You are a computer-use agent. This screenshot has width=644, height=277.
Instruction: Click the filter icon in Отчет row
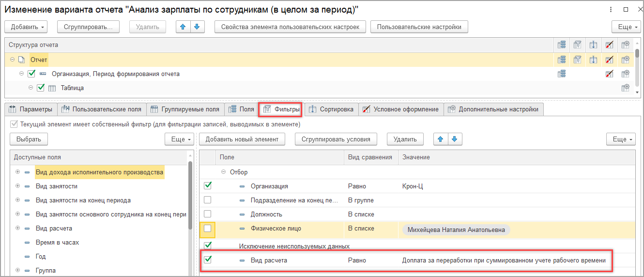(x=577, y=60)
